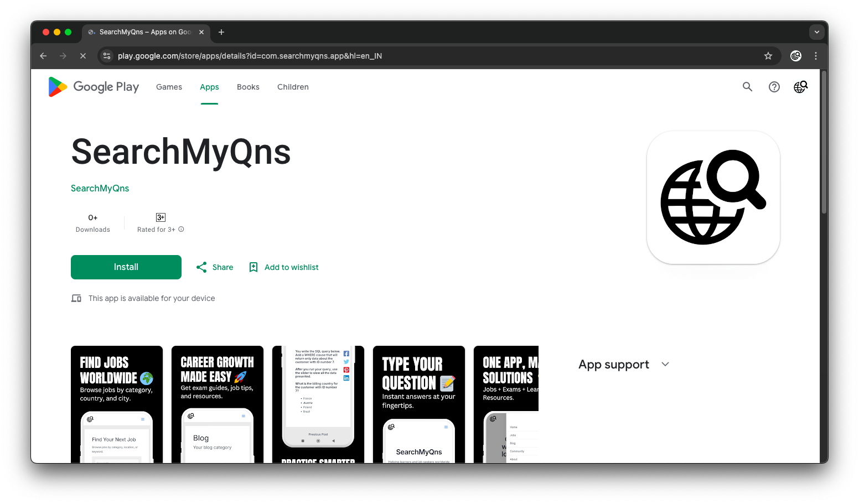This screenshot has height=504, width=859.
Task: Select the Apps section
Action: coord(209,87)
